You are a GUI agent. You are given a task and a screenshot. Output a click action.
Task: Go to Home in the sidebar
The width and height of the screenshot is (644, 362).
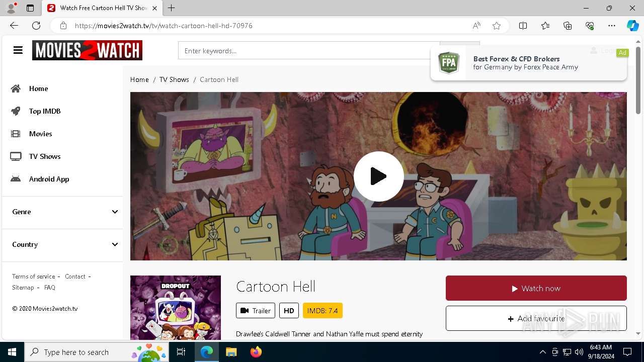point(38,88)
